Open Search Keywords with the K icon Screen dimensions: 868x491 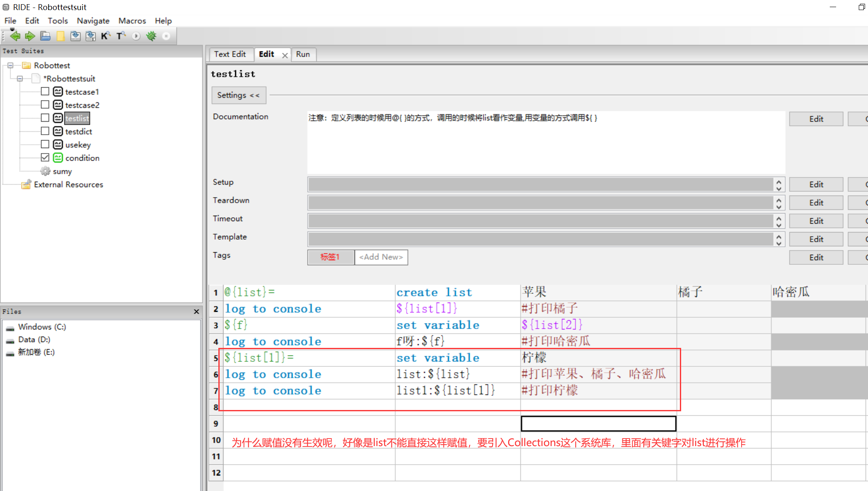click(105, 36)
